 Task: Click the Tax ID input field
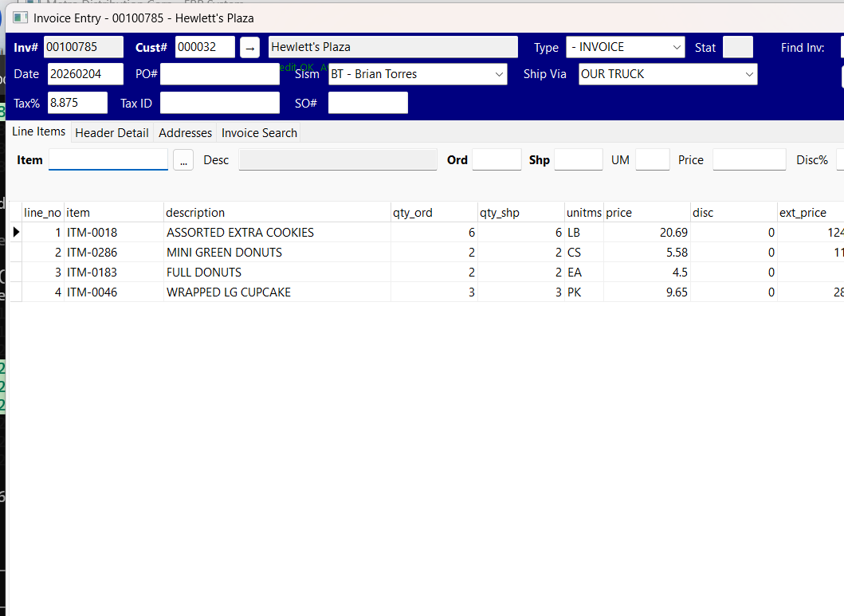pos(219,102)
